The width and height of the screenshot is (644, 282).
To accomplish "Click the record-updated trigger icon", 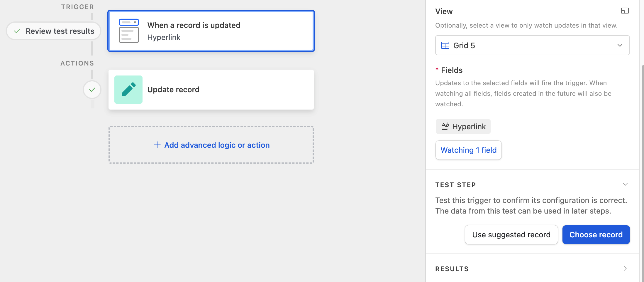I will click(x=129, y=31).
